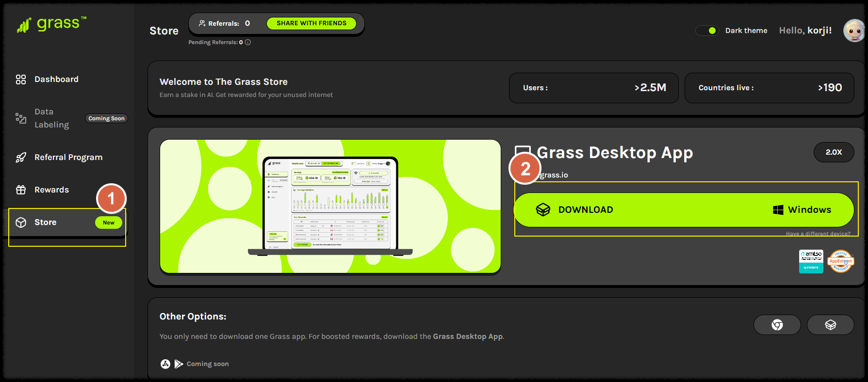Click Have a different device? link

click(x=818, y=234)
